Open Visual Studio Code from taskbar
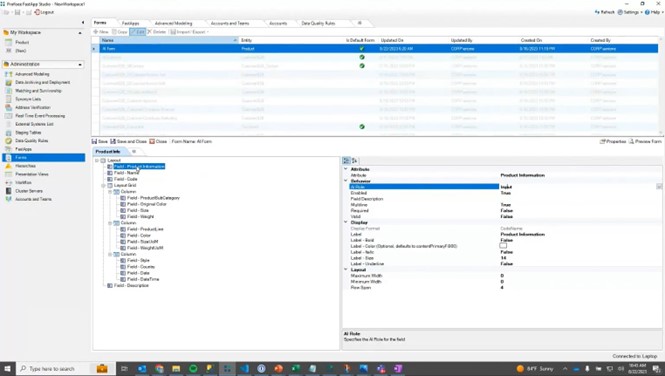The height and width of the screenshot is (376, 665). pos(244,369)
